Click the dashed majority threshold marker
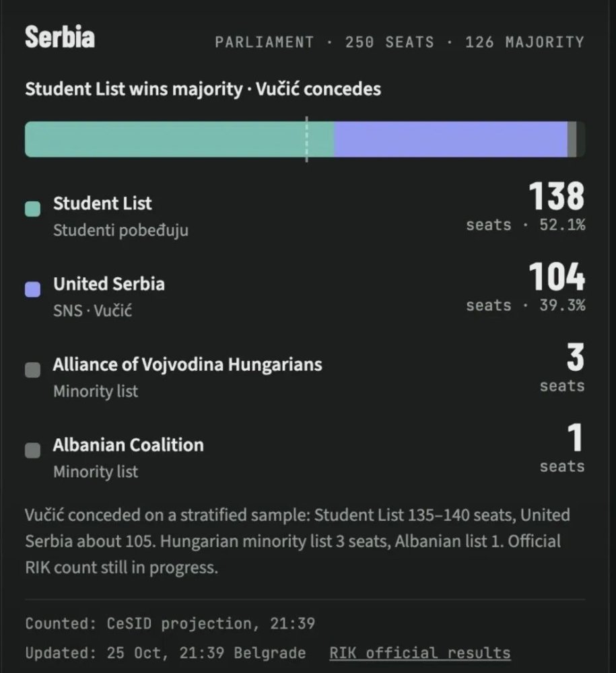The image size is (616, 673). (x=306, y=139)
